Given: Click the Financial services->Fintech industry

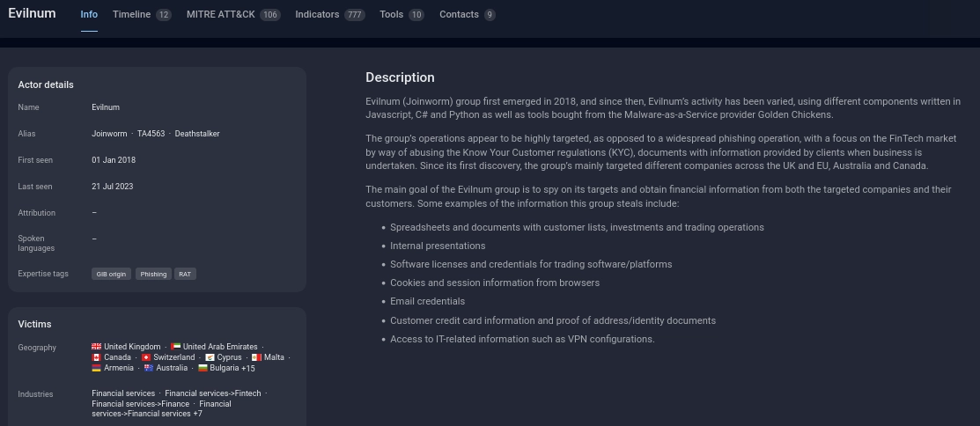Looking at the screenshot, I should [x=213, y=393].
